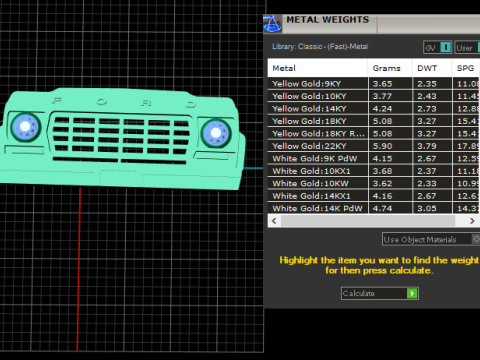Click the 3.79 DWT value
The width and height of the screenshot is (480, 360).
[427, 146]
